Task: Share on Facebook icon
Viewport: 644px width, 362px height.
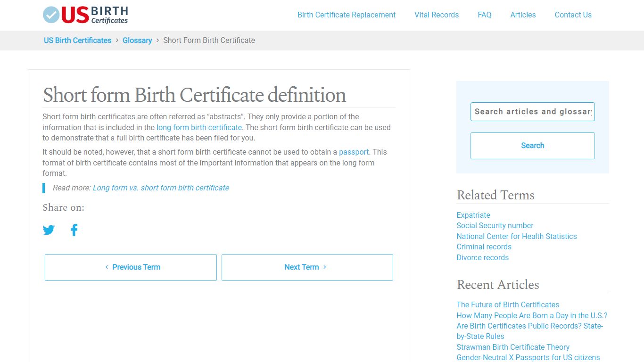Action: coord(74,230)
